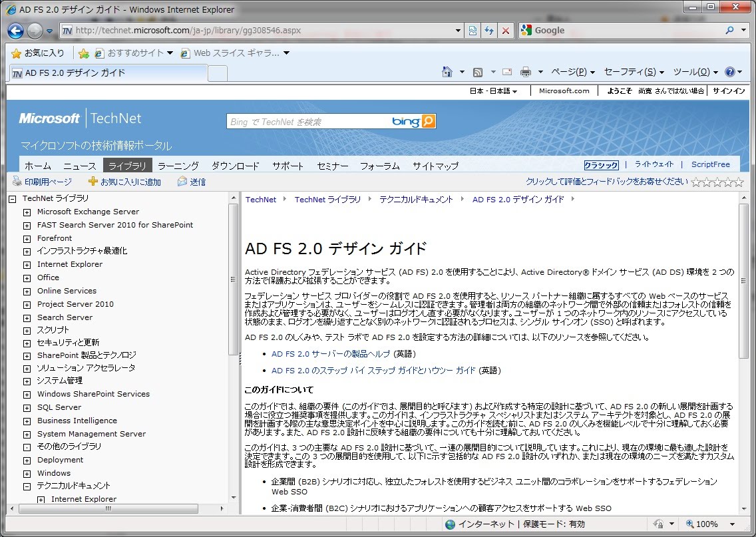Image resolution: width=756 pixels, height=537 pixels.
Task: Expand the Forefront tree node
Action: [x=27, y=239]
